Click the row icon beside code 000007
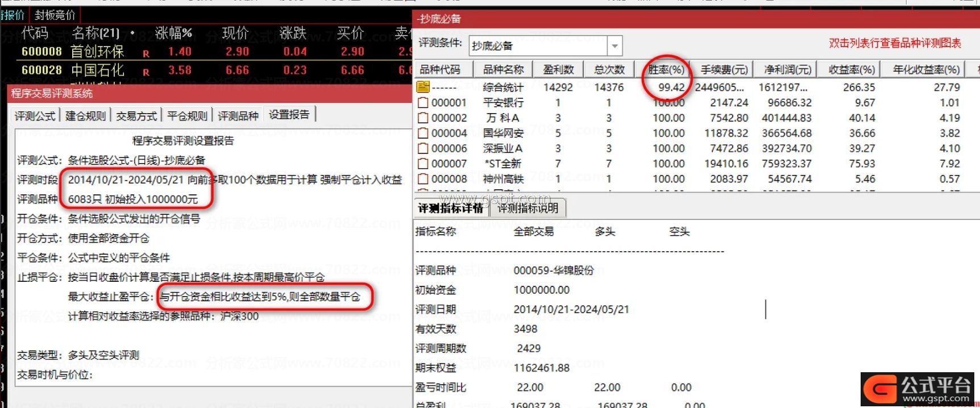The height and width of the screenshot is (408, 980). coord(423,164)
